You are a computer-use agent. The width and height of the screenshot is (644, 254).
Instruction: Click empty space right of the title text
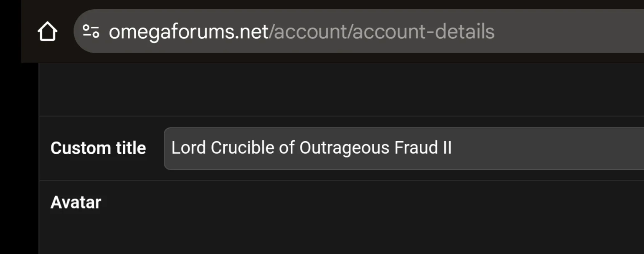(x=543, y=148)
